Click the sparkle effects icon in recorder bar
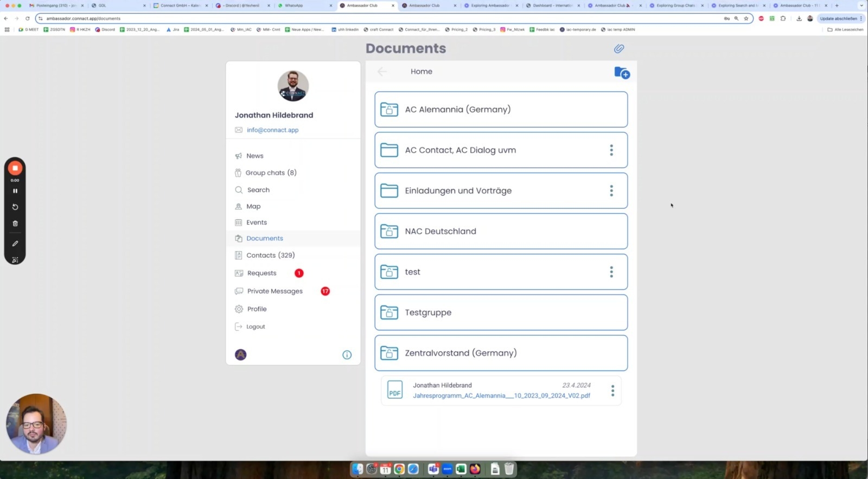Screen dimensions: 868x479 click(x=15, y=260)
